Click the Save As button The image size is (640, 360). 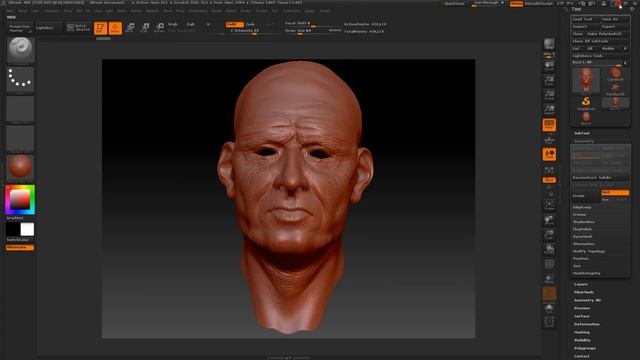pyautogui.click(x=615, y=19)
